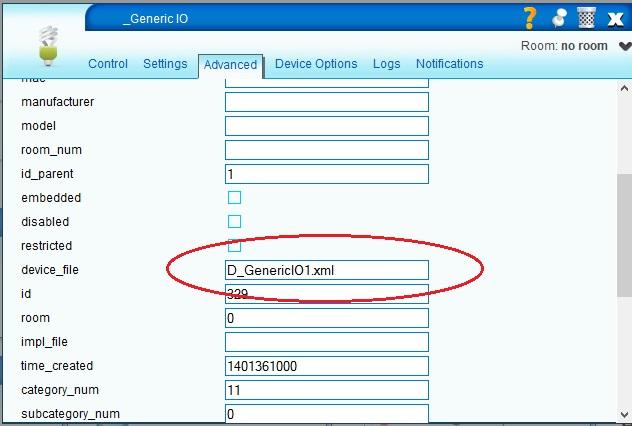Click the empty impl_file input field
632x426 pixels.
click(327, 342)
